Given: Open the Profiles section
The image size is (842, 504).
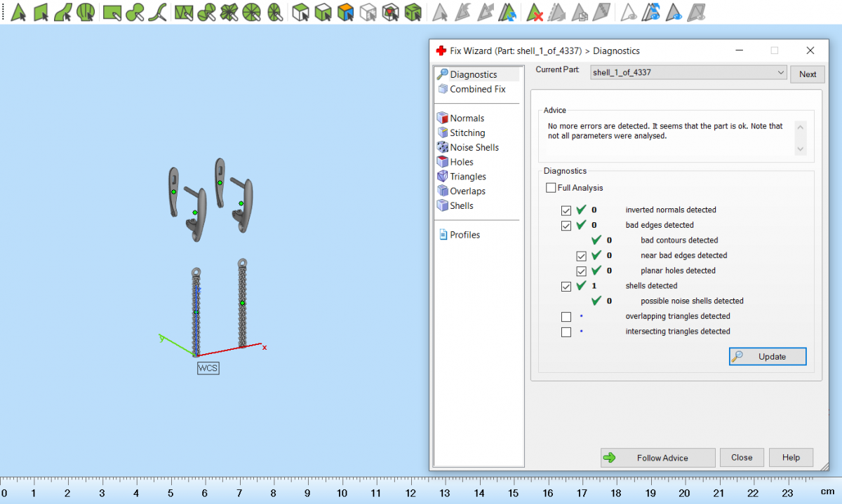Looking at the screenshot, I should pyautogui.click(x=465, y=235).
